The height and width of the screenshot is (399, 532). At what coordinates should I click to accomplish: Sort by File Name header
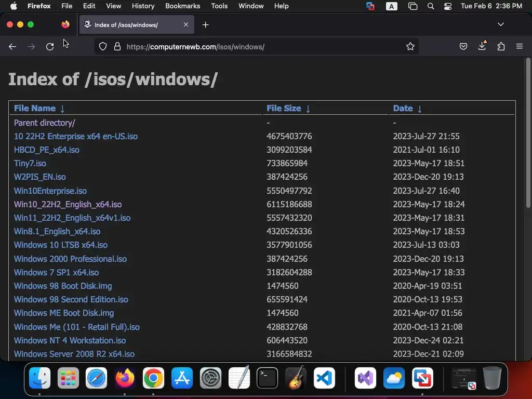[x=39, y=108]
